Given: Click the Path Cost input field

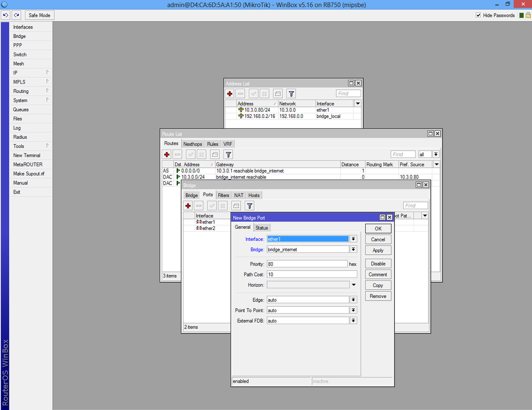Looking at the screenshot, I should tap(312, 275).
